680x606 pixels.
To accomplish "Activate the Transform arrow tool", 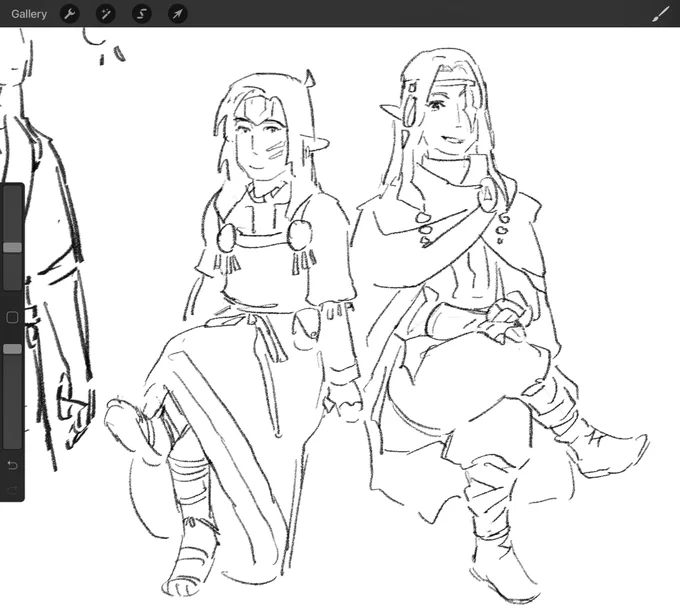I will [178, 14].
